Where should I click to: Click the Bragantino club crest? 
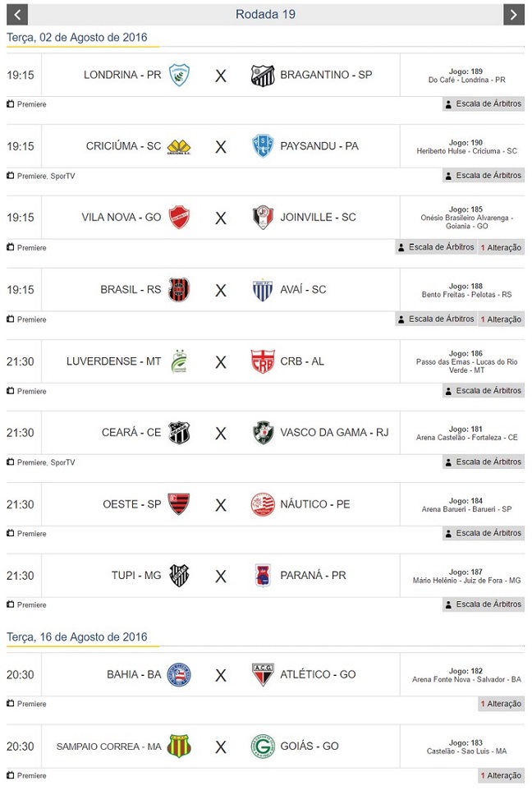pyautogui.click(x=262, y=75)
